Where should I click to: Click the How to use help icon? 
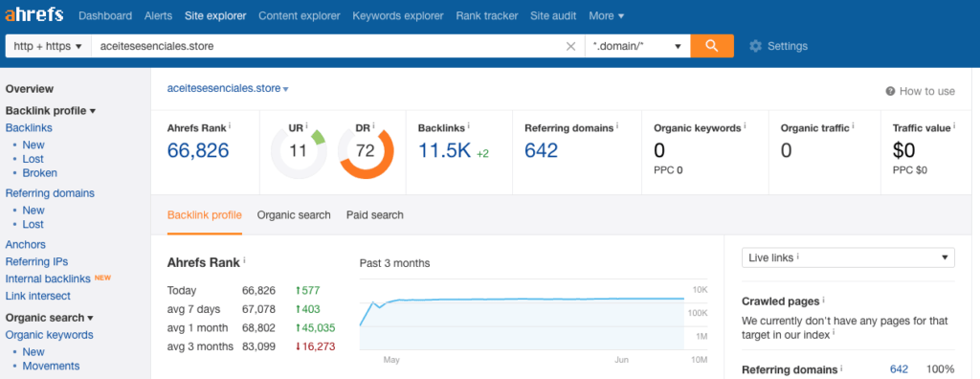point(891,91)
